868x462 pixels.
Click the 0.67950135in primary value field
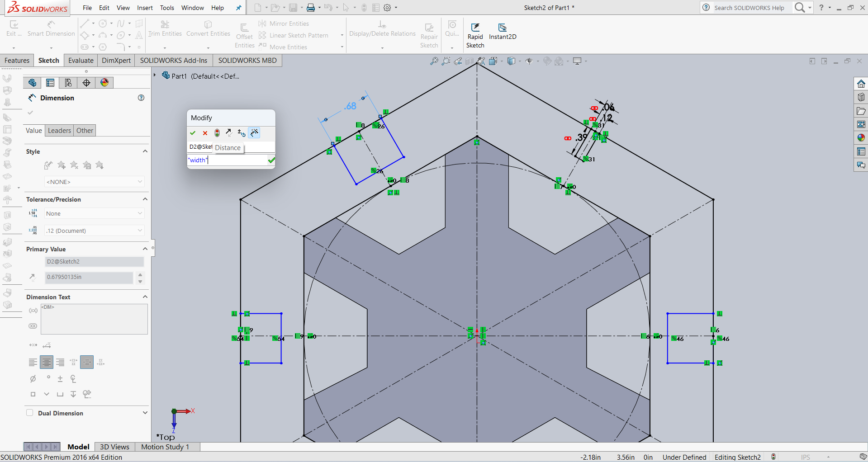[x=89, y=277]
